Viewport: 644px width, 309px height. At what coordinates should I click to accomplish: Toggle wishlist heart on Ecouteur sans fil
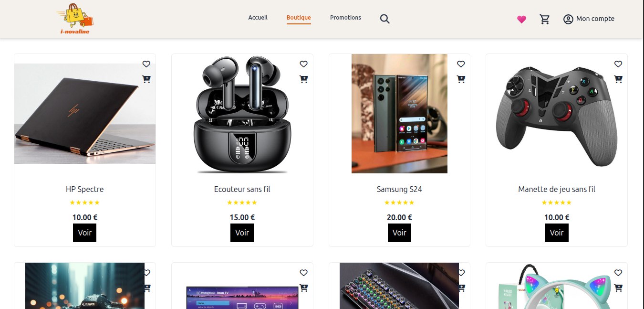pyautogui.click(x=303, y=64)
